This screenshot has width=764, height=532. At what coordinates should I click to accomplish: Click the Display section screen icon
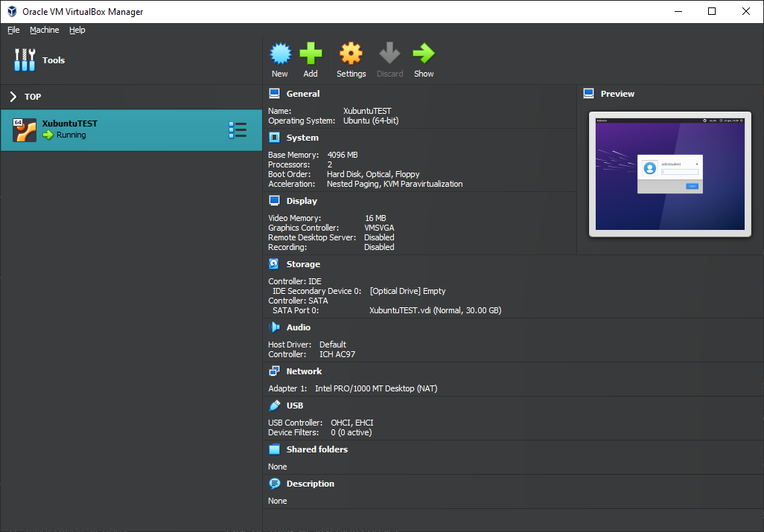click(x=274, y=201)
